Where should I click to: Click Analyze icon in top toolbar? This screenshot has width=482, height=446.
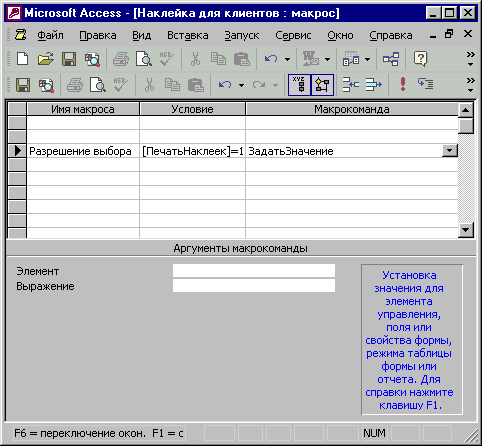[x=351, y=59]
